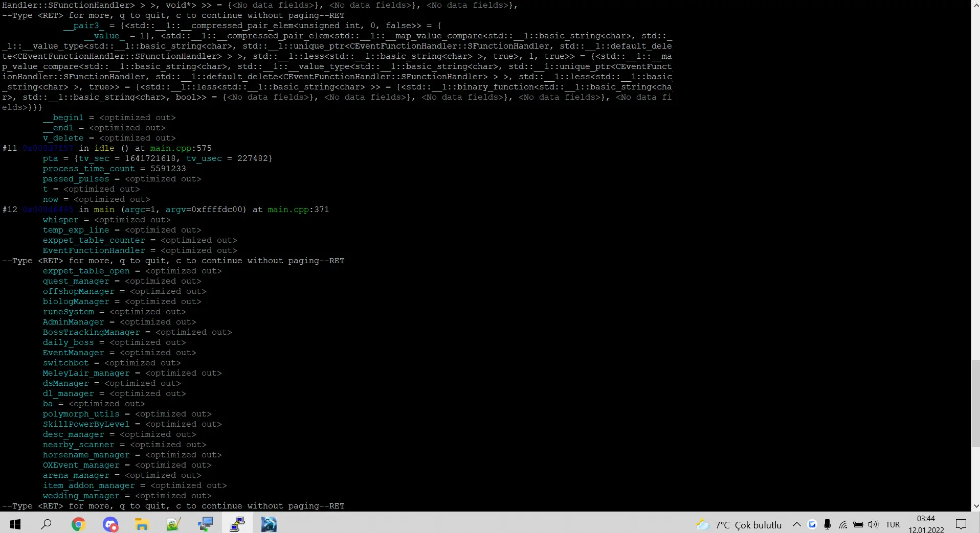Click 'SkillPowerByLevel' variable line
The width and height of the screenshot is (980, 533).
pos(132,424)
